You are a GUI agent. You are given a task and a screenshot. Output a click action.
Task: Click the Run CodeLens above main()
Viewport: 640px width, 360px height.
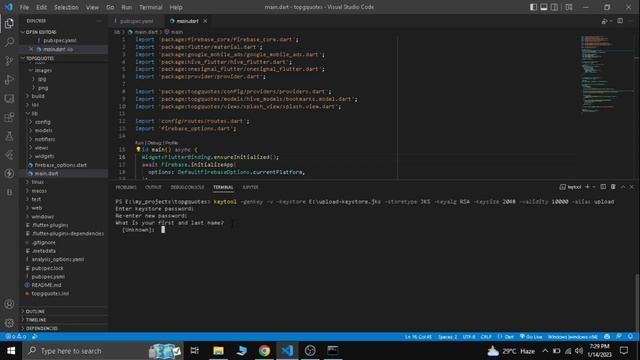(139, 143)
